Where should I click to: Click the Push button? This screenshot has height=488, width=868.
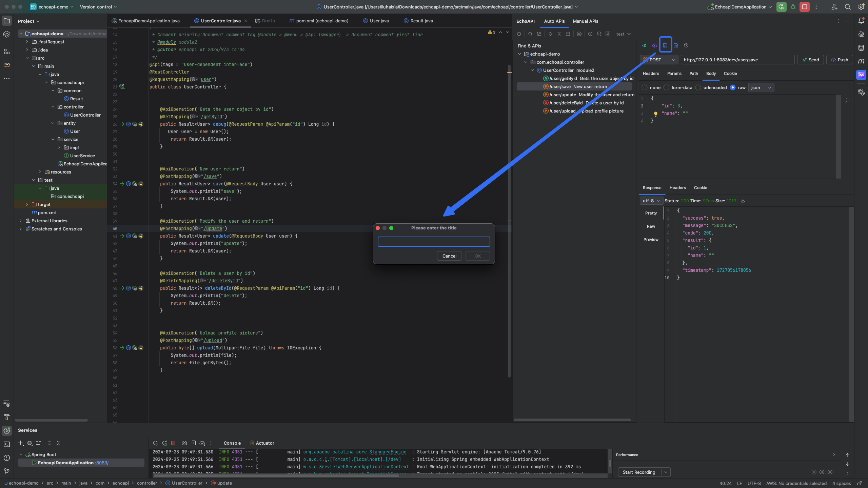tap(840, 60)
